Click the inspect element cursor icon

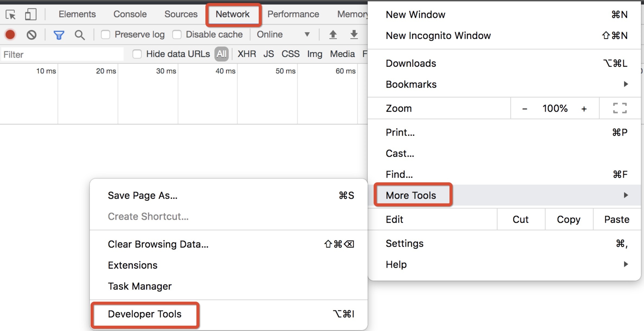tap(11, 14)
